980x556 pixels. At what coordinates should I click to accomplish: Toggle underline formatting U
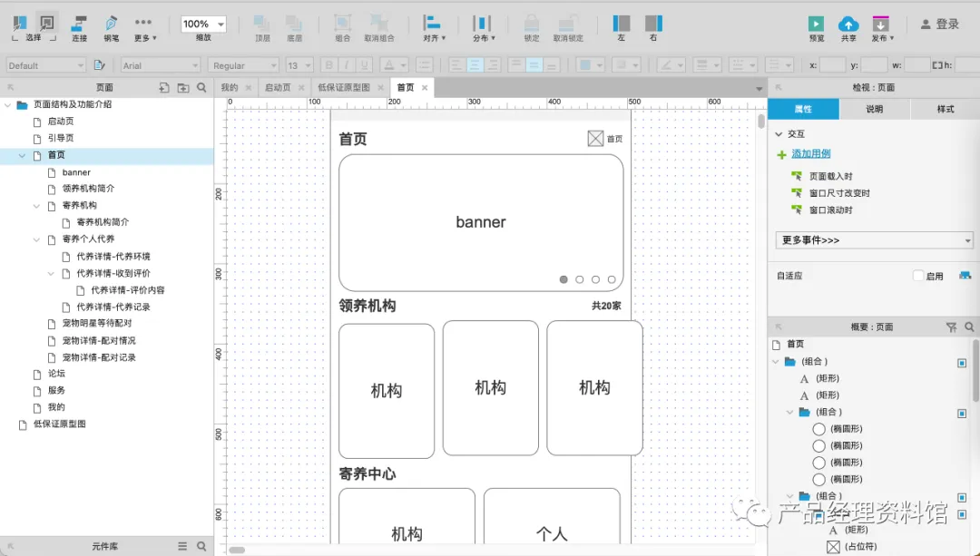[364, 65]
